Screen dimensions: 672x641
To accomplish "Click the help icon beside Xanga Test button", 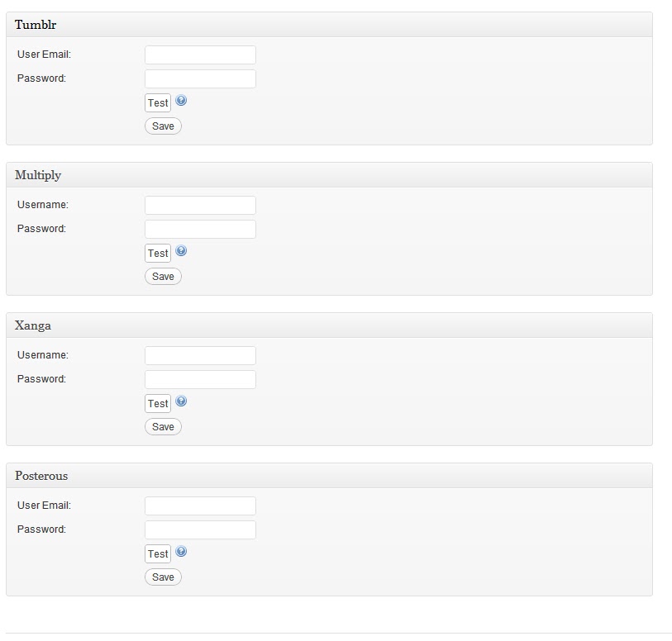I will click(181, 401).
